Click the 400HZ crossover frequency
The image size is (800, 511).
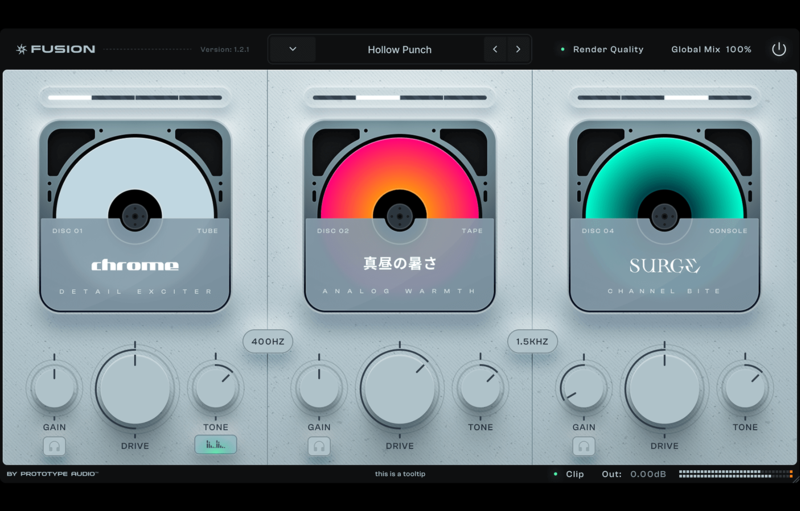click(268, 341)
